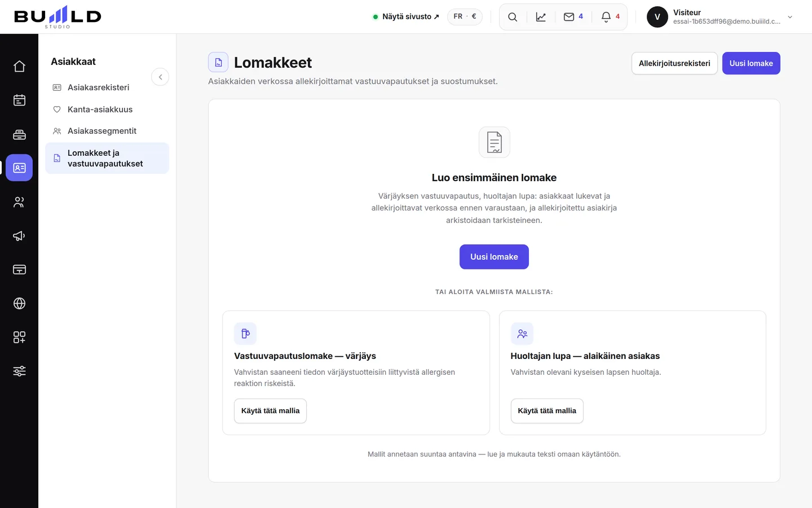Screen dimensions: 812x508
Task: Click the värjäys template card icon
Action: pyautogui.click(x=245, y=334)
